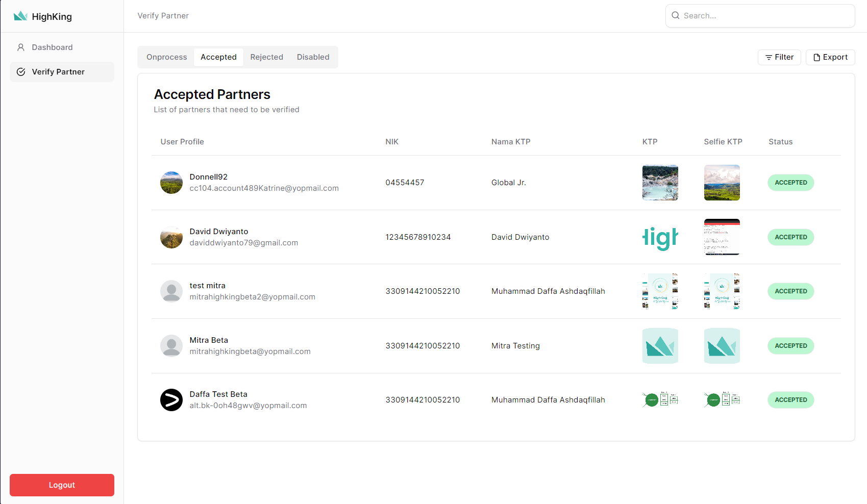
Task: Click the search magnifier icon
Action: pyautogui.click(x=675, y=16)
